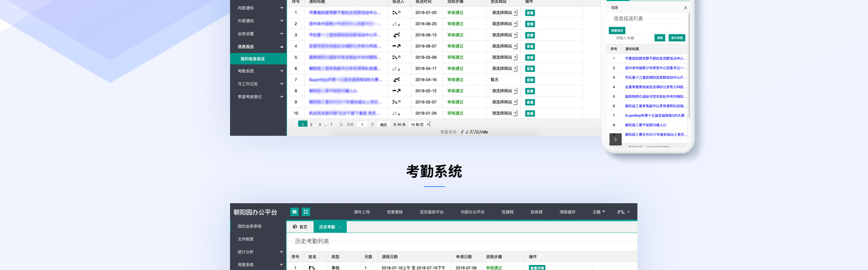Close the 历史考勤 tab with its x
Screen dimensions: 868x270
(x=340, y=227)
